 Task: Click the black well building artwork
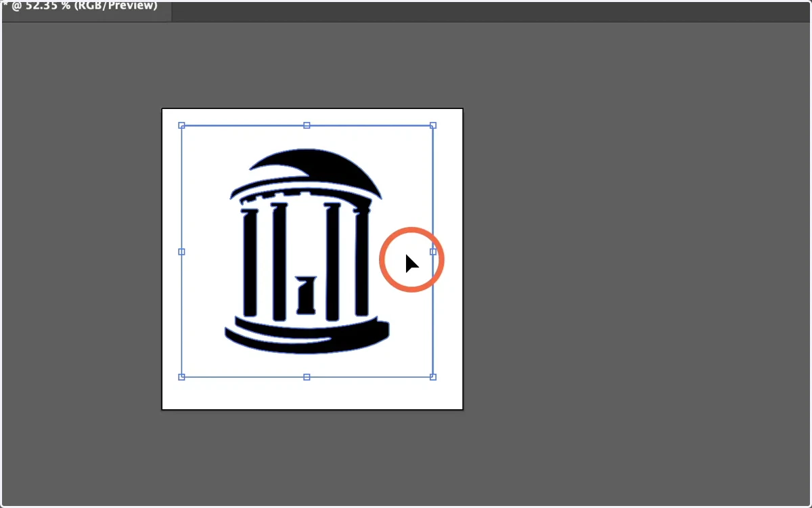(x=307, y=252)
